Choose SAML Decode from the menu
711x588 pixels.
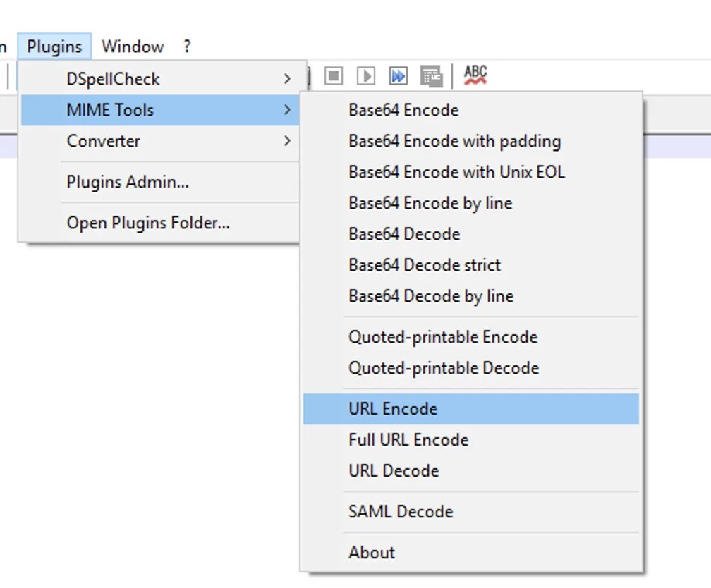400,511
